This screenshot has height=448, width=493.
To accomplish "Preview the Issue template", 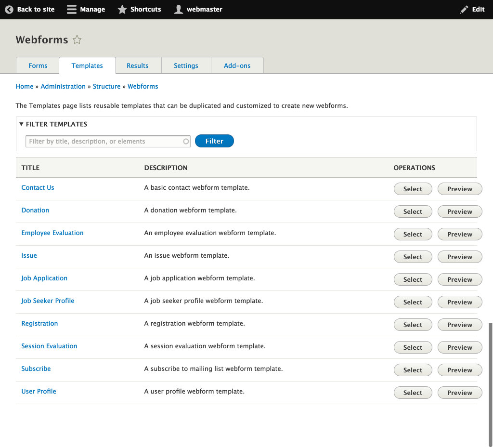I will (460, 257).
